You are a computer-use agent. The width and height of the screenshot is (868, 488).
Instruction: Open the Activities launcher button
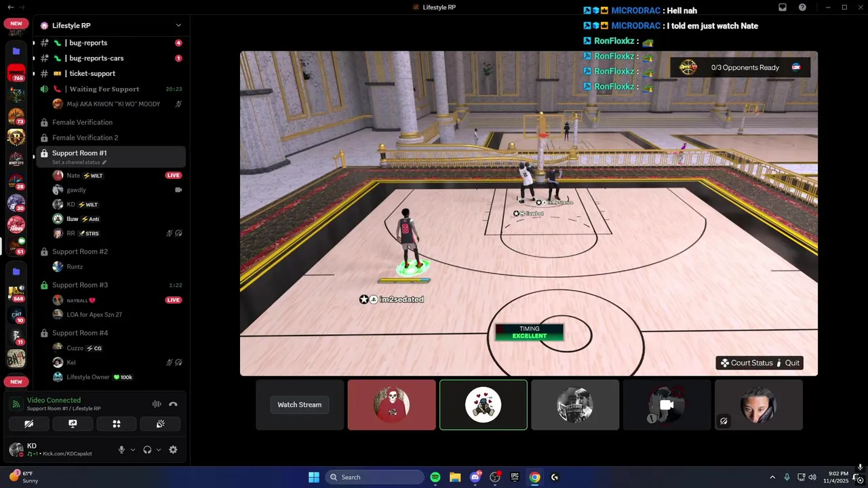click(x=116, y=424)
